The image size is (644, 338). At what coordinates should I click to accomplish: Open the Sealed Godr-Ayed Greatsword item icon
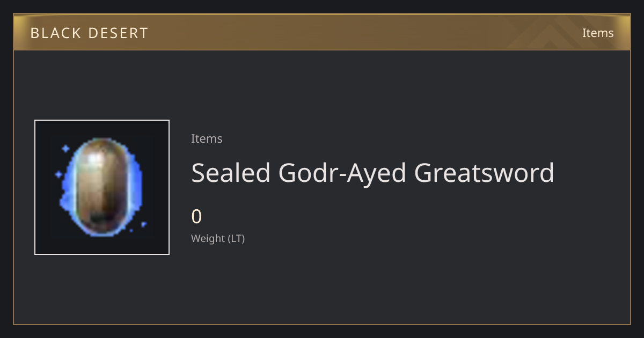[102, 187]
